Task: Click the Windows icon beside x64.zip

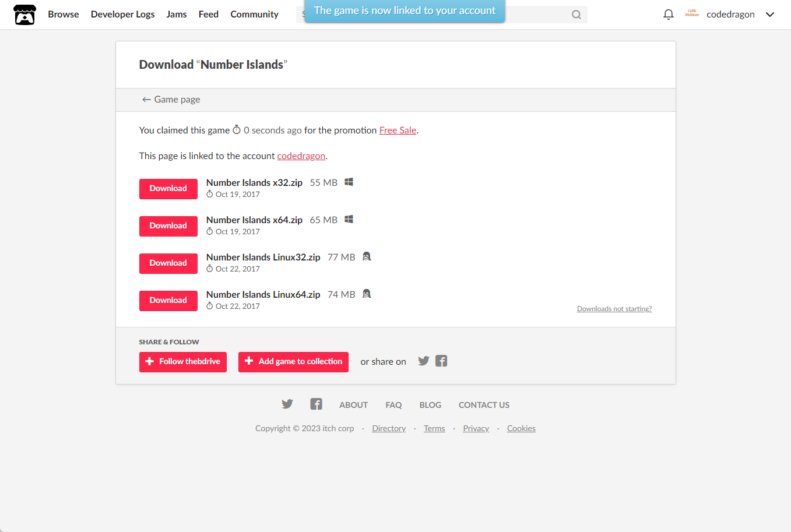Action: pyautogui.click(x=349, y=219)
